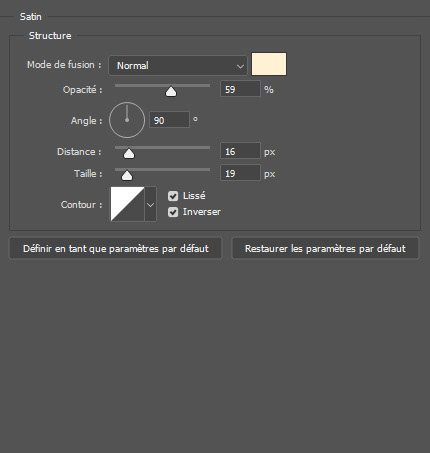Focus the Angle value field

tap(169, 120)
